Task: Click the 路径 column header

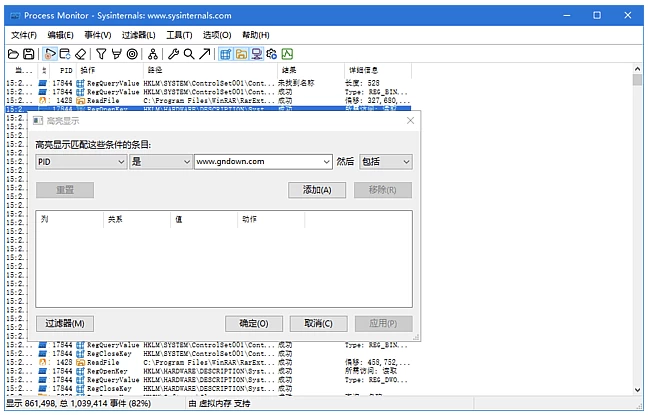Action: [x=210, y=70]
